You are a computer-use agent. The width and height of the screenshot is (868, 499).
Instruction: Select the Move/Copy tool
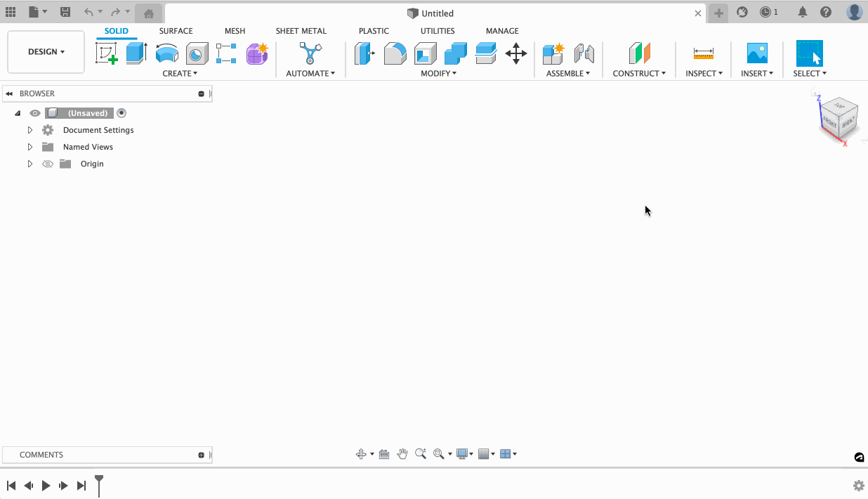(x=516, y=53)
